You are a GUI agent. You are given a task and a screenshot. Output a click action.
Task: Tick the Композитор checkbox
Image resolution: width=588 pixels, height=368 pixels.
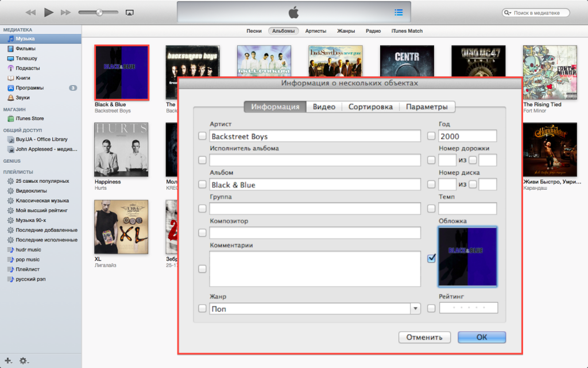202,233
